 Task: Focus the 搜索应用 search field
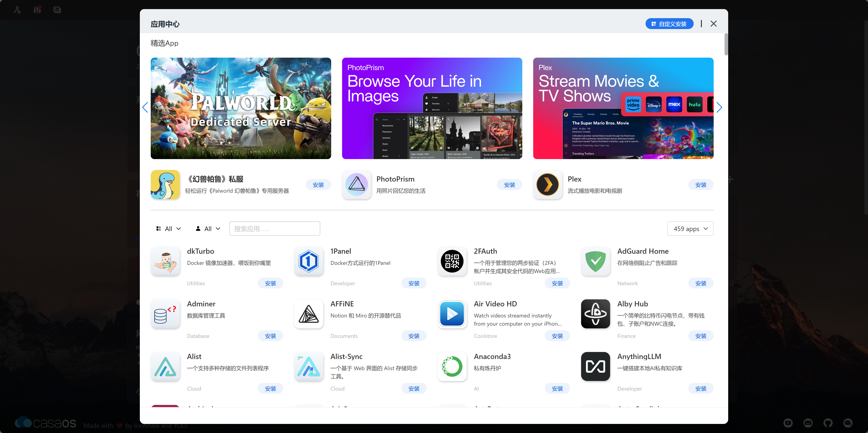tap(275, 229)
